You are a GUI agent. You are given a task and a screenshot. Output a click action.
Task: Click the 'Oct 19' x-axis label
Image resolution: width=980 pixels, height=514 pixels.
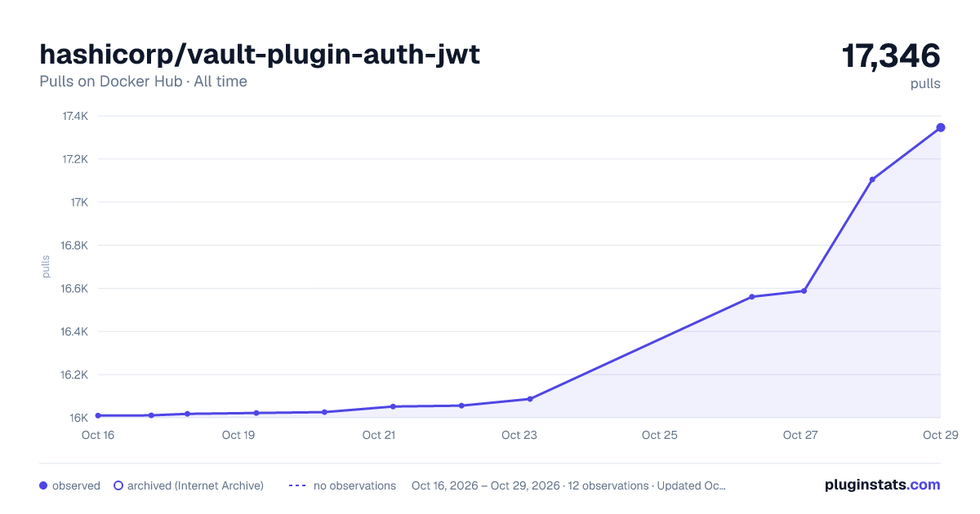pos(238,435)
